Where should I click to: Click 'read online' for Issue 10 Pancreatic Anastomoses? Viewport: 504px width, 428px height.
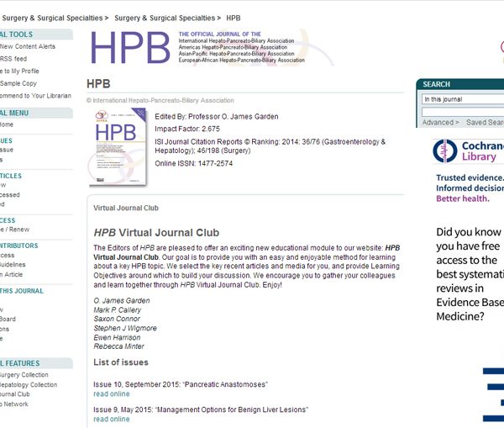point(112,394)
